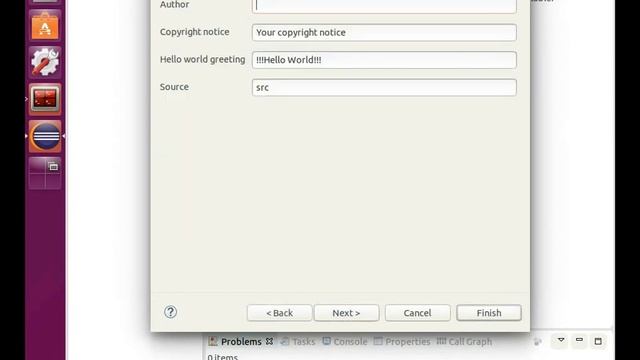Open the Workspace Switcher in the dock

point(45,173)
